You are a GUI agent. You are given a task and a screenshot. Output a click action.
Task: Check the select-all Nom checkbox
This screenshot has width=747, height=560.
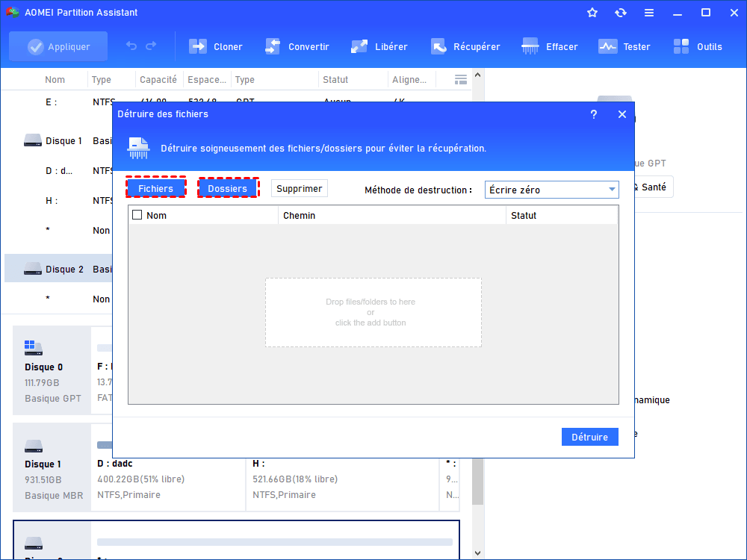pos(137,215)
